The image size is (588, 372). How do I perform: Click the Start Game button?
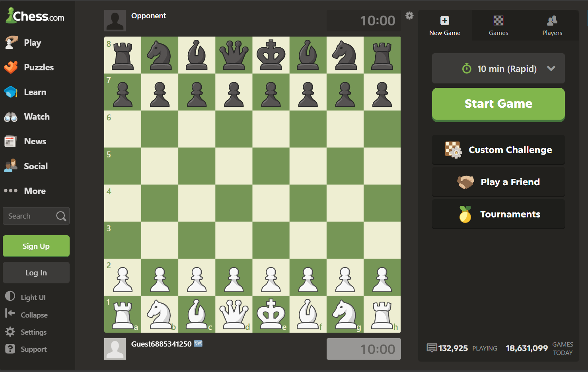pyautogui.click(x=498, y=104)
